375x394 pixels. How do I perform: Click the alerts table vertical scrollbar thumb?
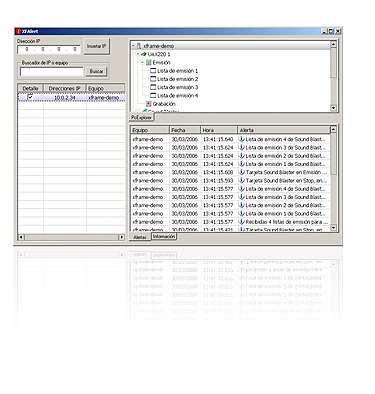coord(333,154)
